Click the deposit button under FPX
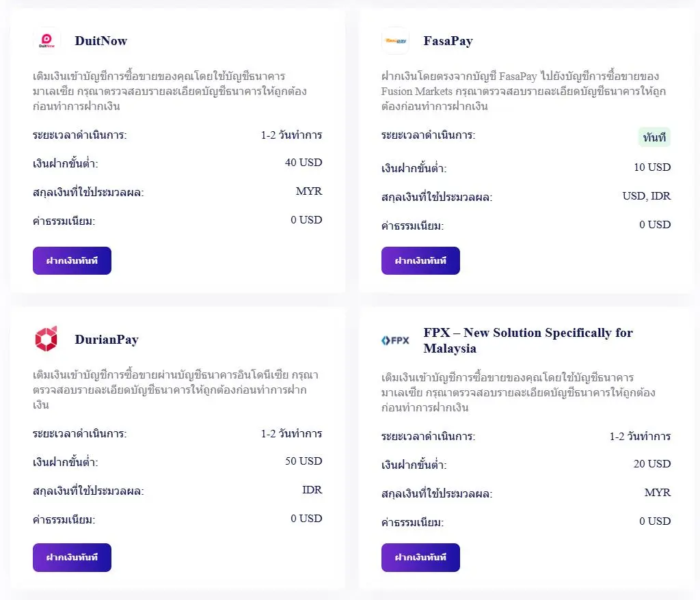700x600 pixels. click(x=420, y=557)
